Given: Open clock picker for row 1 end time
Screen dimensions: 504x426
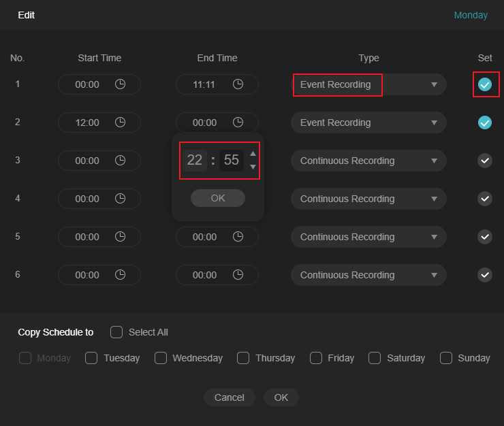Looking at the screenshot, I should pos(238,84).
